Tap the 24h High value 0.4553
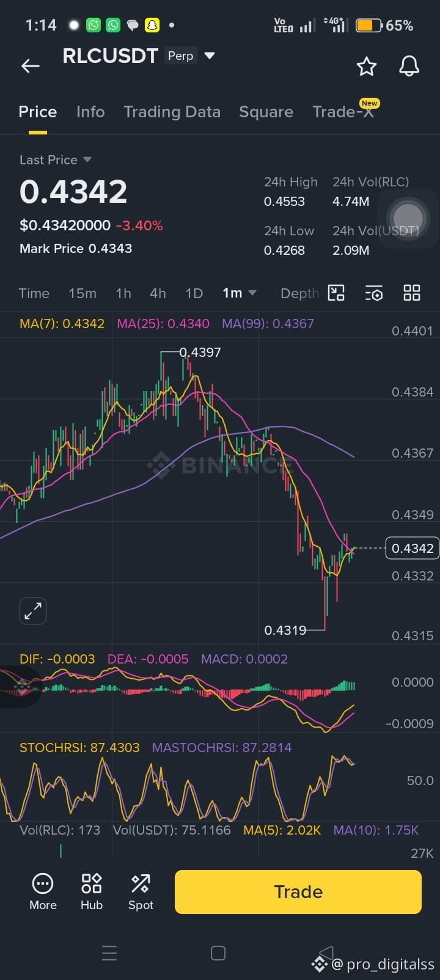Viewport: 440px width, 980px height. 284,202
